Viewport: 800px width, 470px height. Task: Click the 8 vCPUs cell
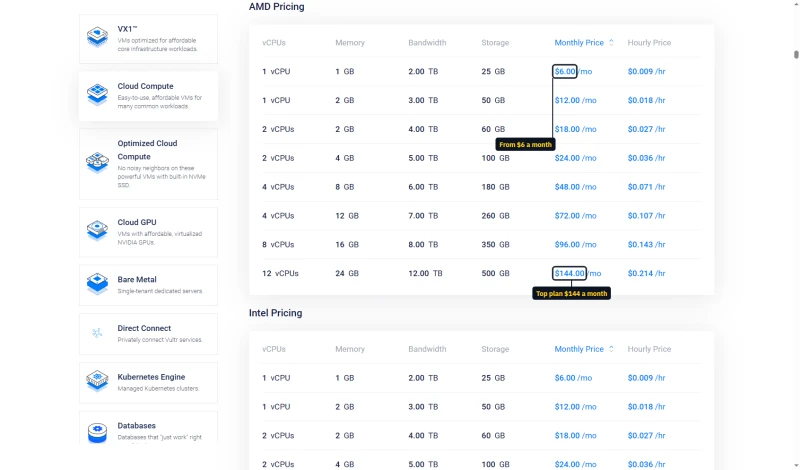coord(278,244)
